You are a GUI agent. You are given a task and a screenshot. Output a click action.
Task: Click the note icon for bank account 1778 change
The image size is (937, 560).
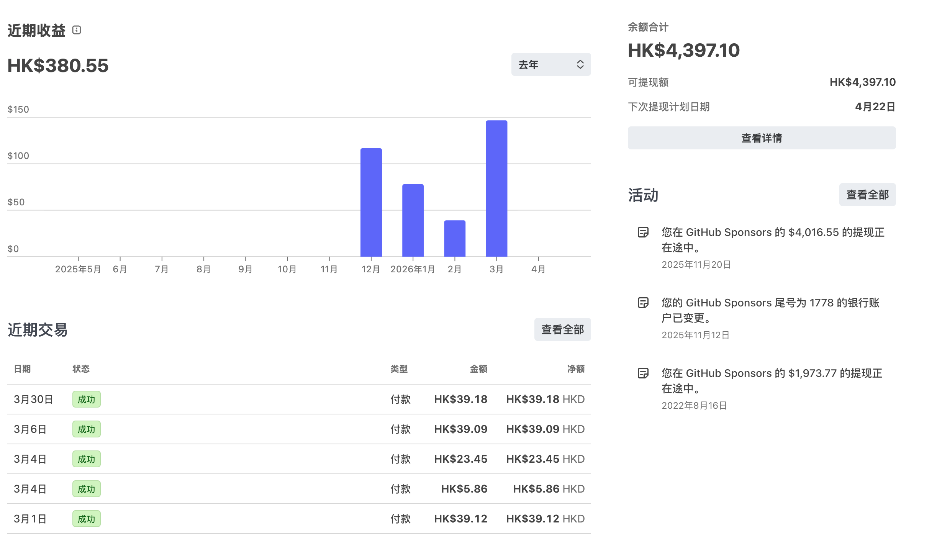[x=643, y=303]
